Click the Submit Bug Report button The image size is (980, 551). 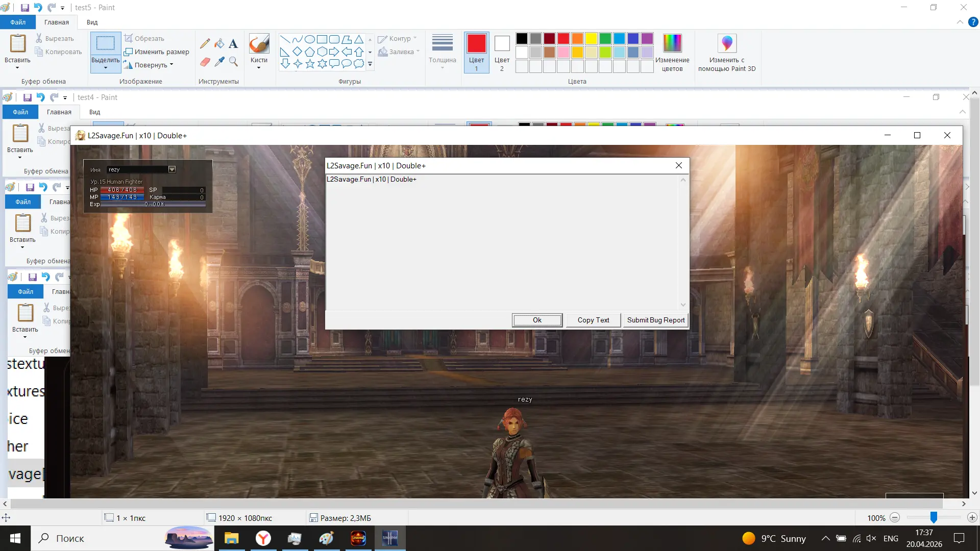click(655, 320)
